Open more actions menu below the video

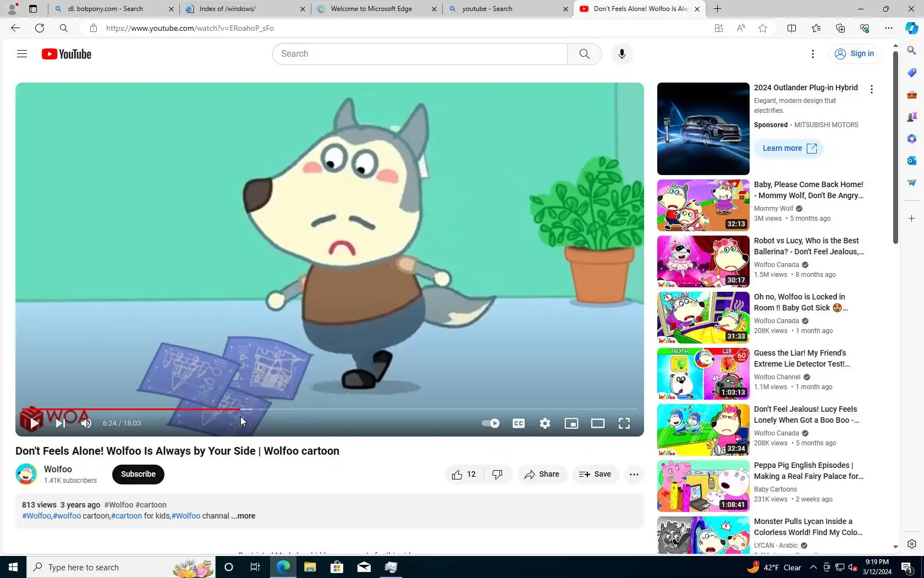pyautogui.click(x=634, y=475)
